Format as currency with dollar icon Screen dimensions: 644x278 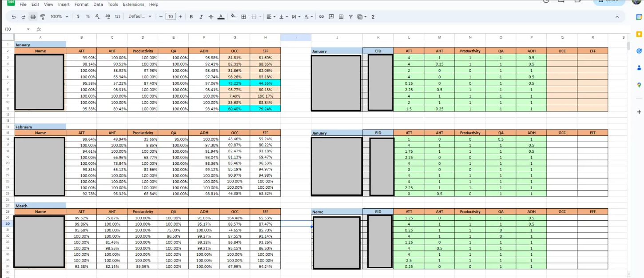point(78,16)
